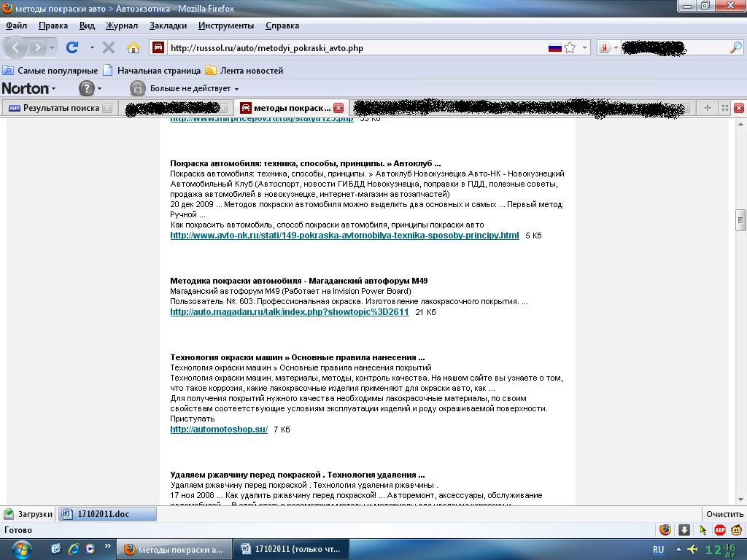Open the auto.magadan.ru forum link
747x560 pixels.
(x=289, y=312)
